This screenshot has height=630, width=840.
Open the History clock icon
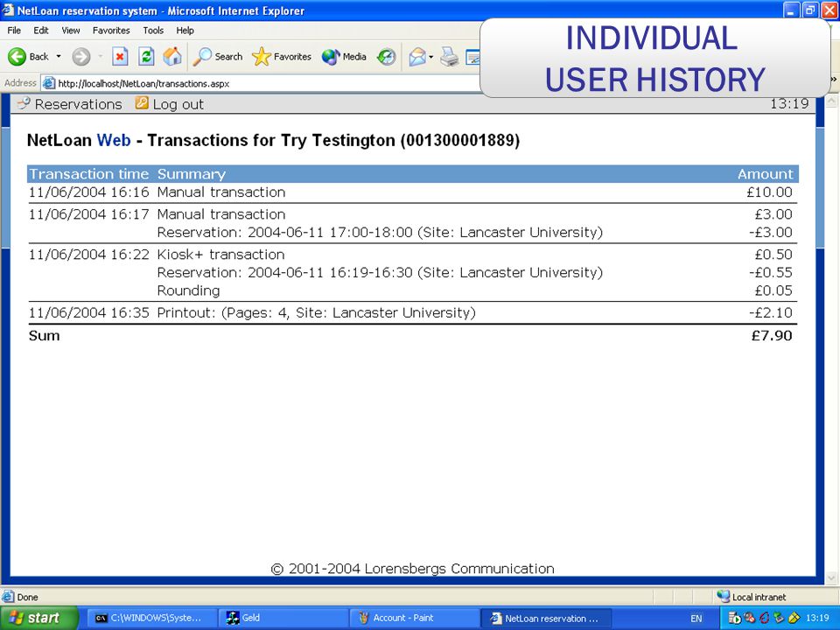point(386,56)
